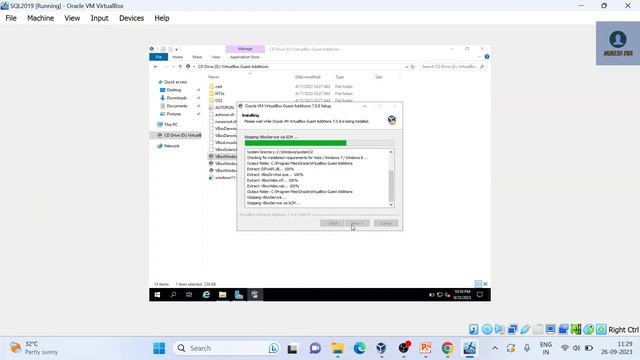The image size is (640, 360).
Task: Open guest notification center icon
Action: tap(480, 295)
